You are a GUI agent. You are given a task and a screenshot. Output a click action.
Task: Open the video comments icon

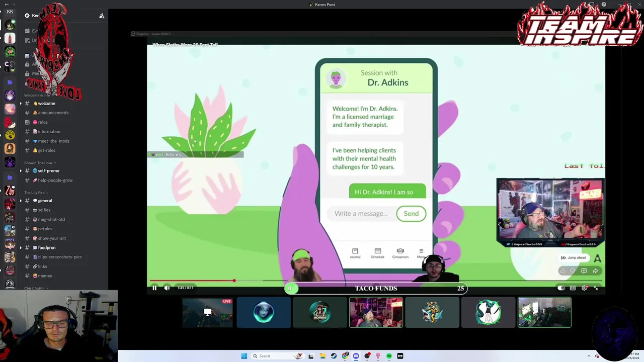[584, 271]
